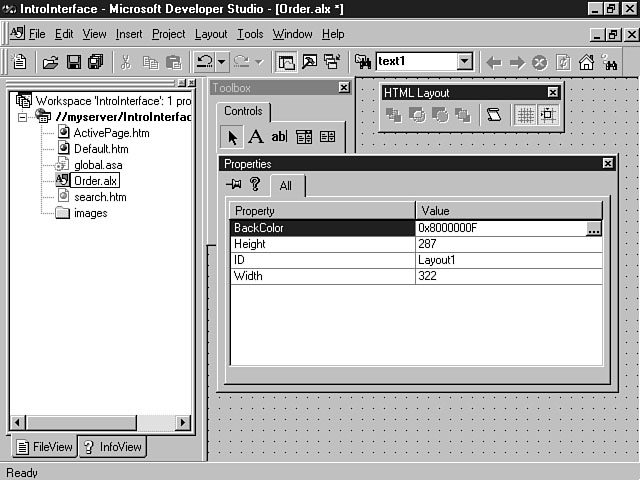Open the Undo history dropdown arrow

pos(222,62)
